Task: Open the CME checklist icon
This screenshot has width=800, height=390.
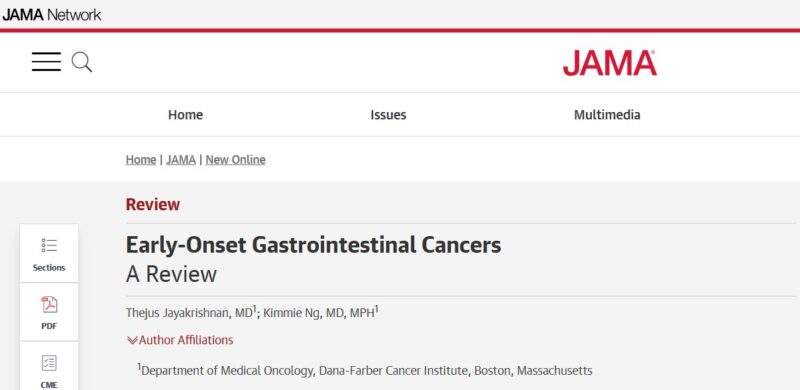Action: tap(49, 363)
